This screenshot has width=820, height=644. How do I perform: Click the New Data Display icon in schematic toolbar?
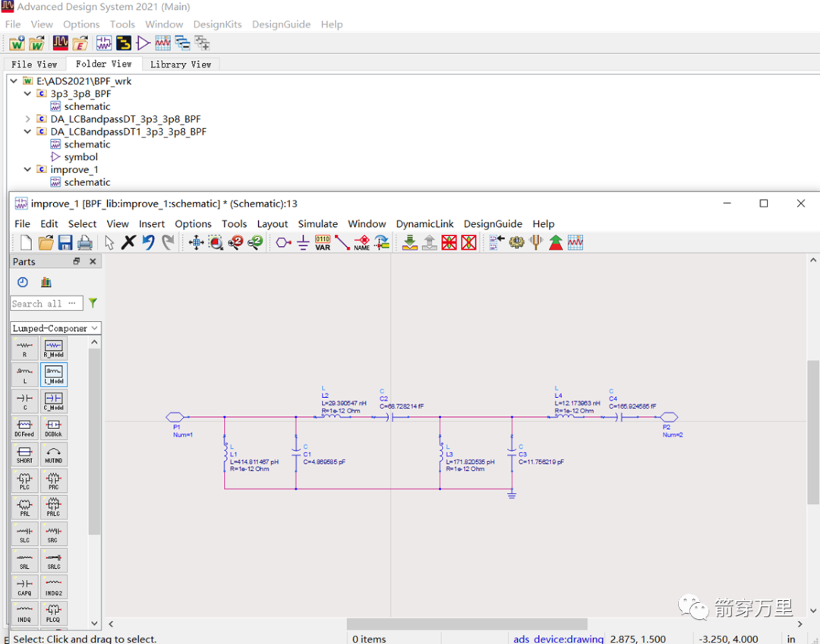point(576,242)
